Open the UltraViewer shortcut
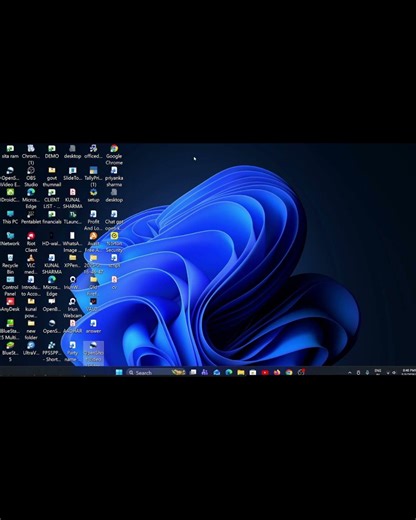The width and height of the screenshot is (416, 520). click(x=31, y=348)
